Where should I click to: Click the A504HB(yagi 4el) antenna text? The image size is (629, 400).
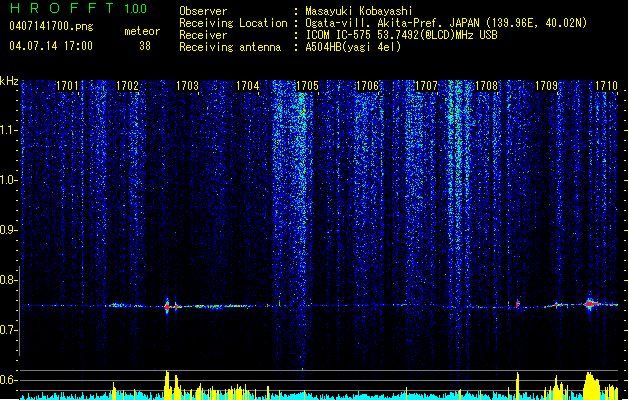pyautogui.click(x=353, y=47)
